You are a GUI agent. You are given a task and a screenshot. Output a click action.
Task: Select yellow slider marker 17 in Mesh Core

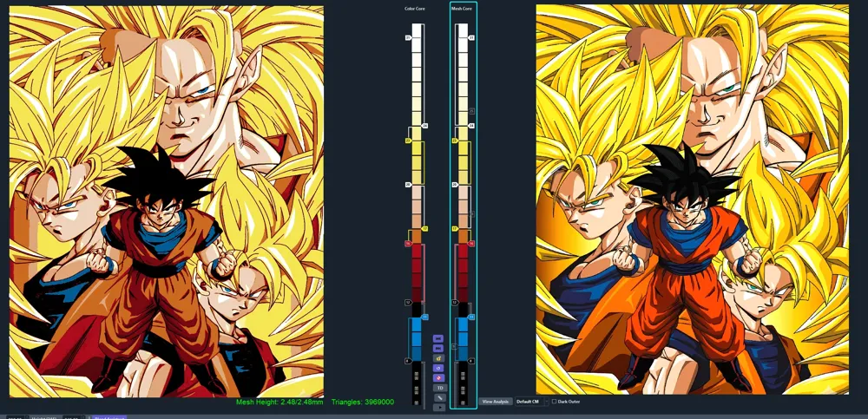tap(455, 229)
